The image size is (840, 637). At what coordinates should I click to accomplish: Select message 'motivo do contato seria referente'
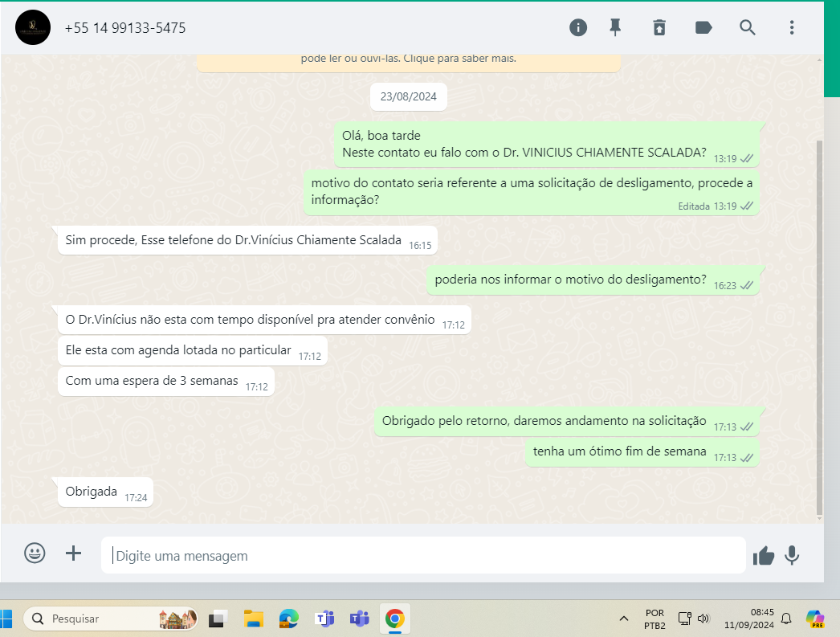pyautogui.click(x=532, y=192)
